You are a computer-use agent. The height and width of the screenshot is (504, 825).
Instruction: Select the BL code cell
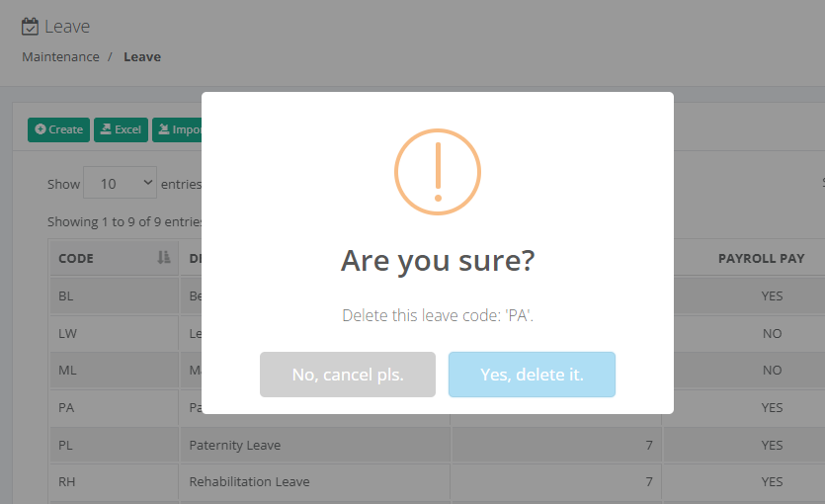[114, 296]
